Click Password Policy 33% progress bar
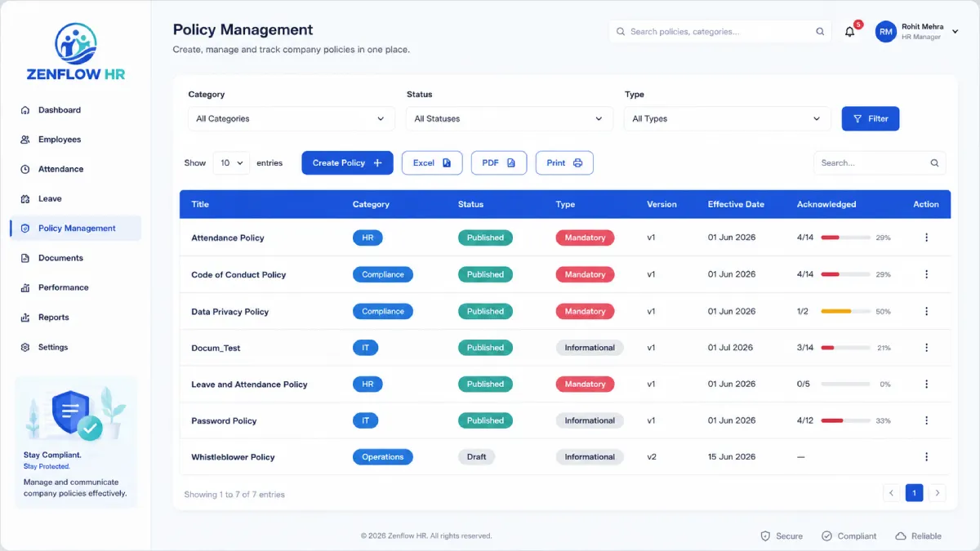Image resolution: width=980 pixels, height=551 pixels. [x=844, y=420]
